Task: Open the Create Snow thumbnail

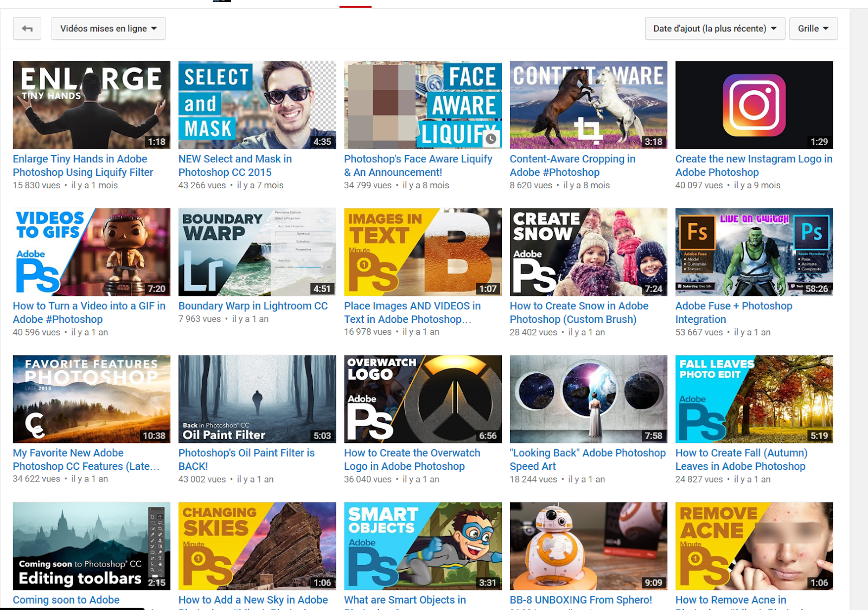Action: 589,252
